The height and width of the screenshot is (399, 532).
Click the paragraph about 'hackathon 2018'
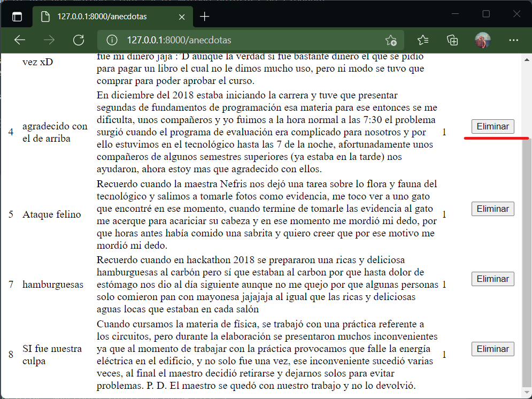coord(267,285)
